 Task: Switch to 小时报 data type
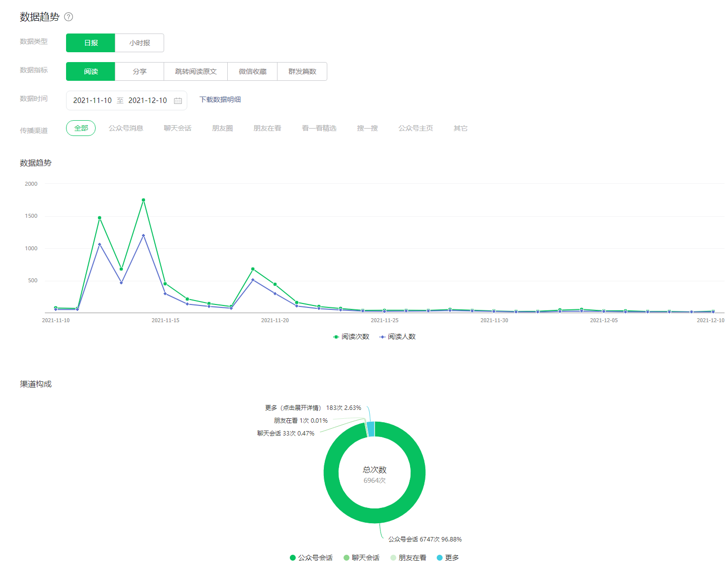tap(139, 43)
